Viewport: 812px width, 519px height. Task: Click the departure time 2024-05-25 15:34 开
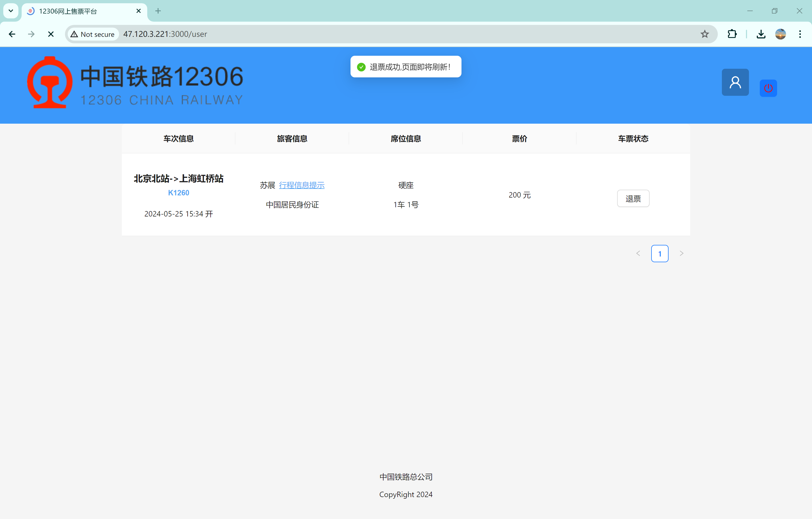coord(179,214)
